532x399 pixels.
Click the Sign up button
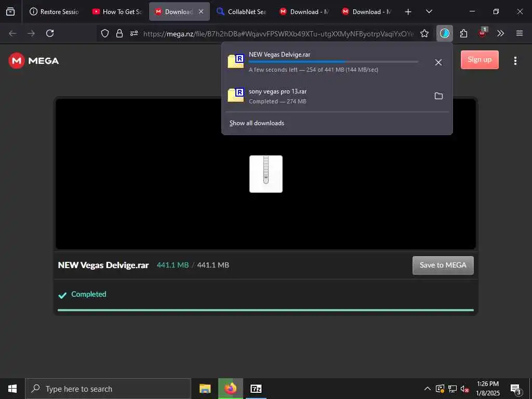pyautogui.click(x=480, y=60)
